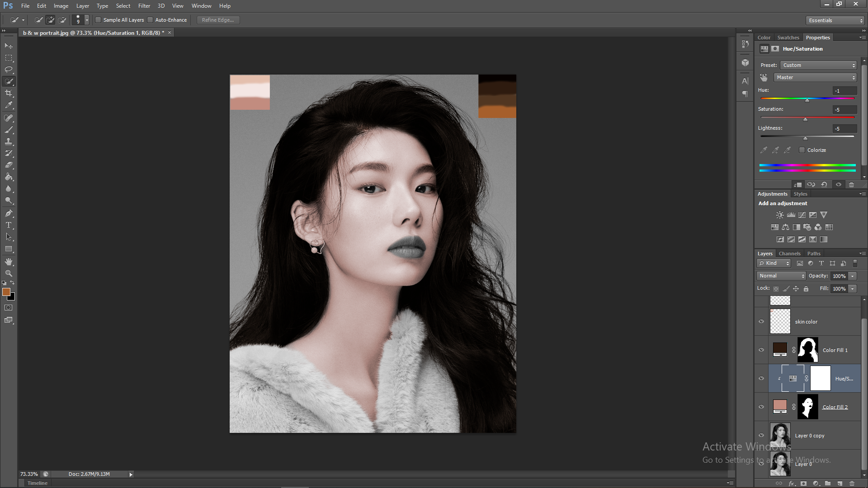Select the Crop tool
Image resolution: width=868 pixels, height=488 pixels.
[x=9, y=93]
